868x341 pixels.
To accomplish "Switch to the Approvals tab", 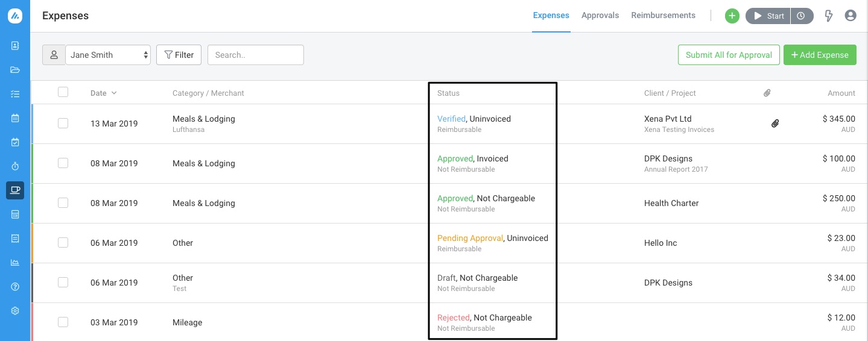I will pyautogui.click(x=600, y=16).
